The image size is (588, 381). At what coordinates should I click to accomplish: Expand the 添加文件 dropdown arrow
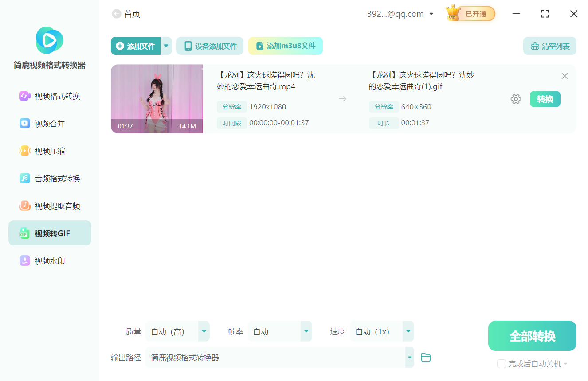coord(166,46)
